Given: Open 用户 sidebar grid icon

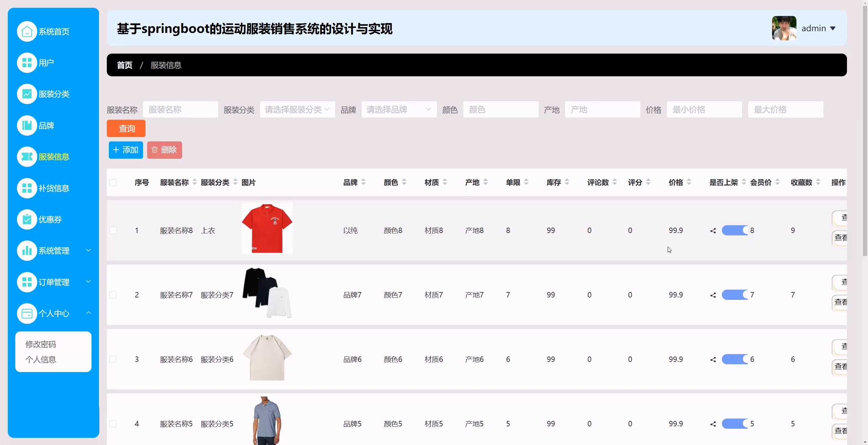Looking at the screenshot, I should coord(27,63).
